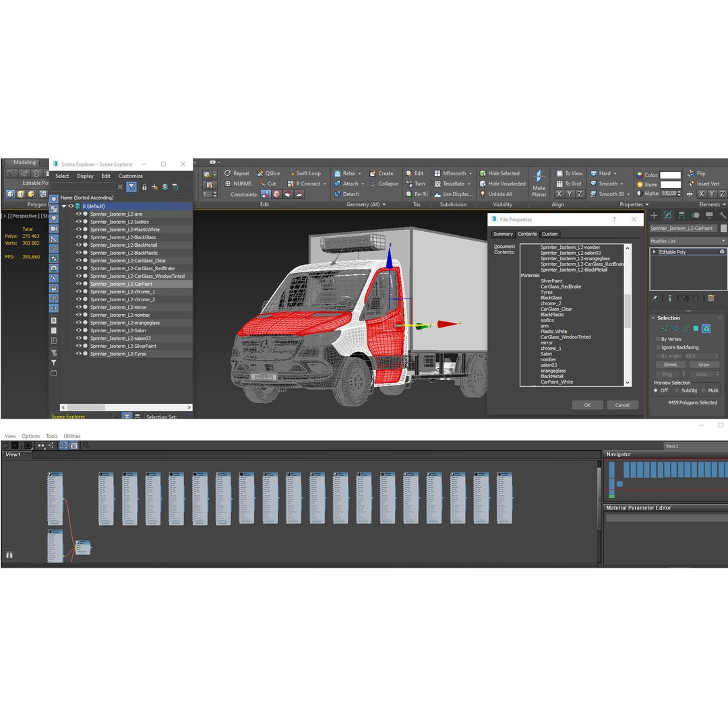Open the Display menu in Scene Explorer
728x728 pixels.
pos(85,175)
